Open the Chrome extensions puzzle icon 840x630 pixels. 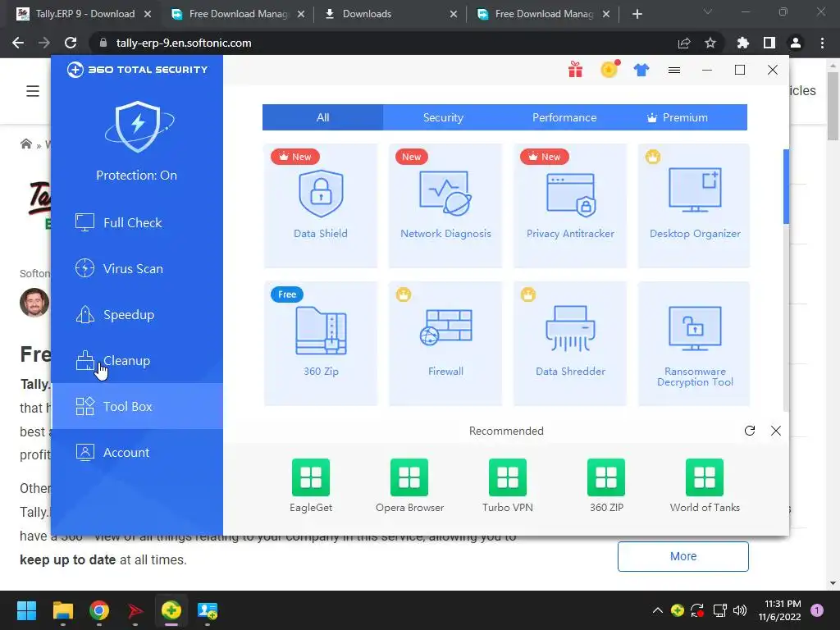743,43
